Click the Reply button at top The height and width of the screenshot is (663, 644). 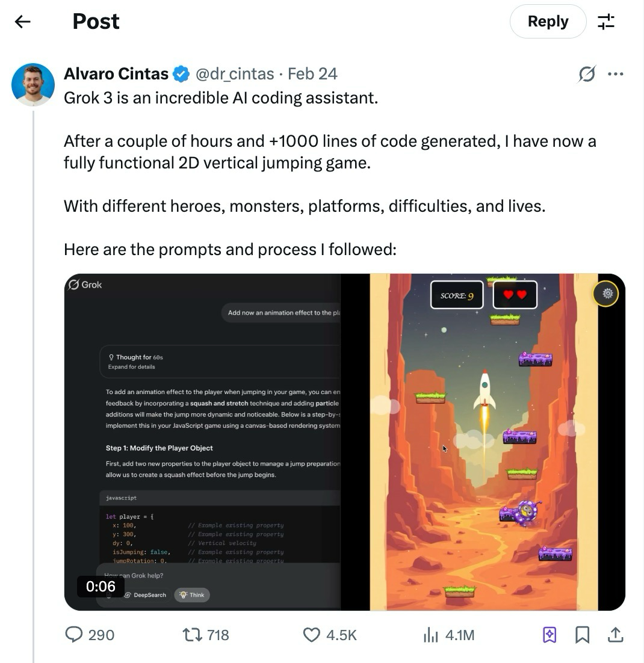coord(548,21)
